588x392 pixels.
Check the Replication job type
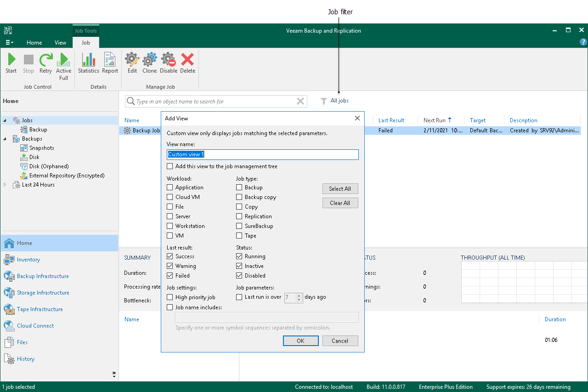click(x=239, y=216)
